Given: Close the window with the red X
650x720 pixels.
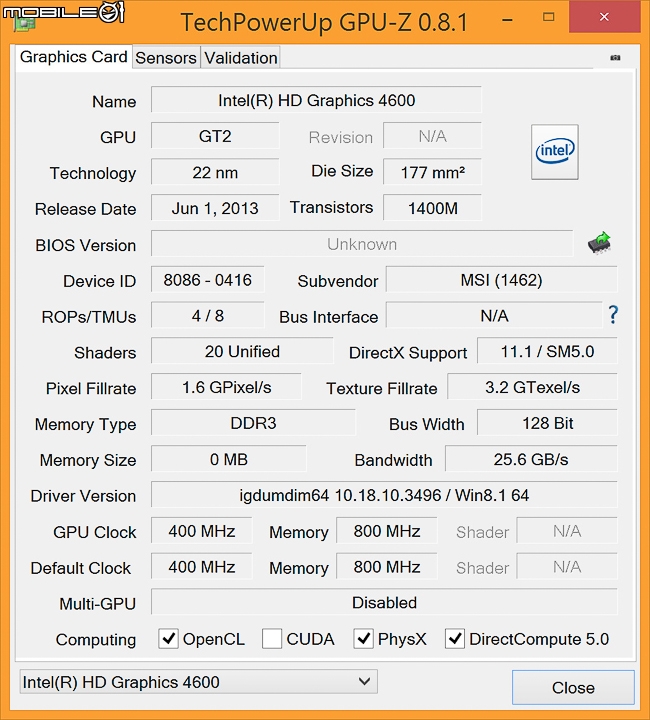Looking at the screenshot, I should point(604,17).
